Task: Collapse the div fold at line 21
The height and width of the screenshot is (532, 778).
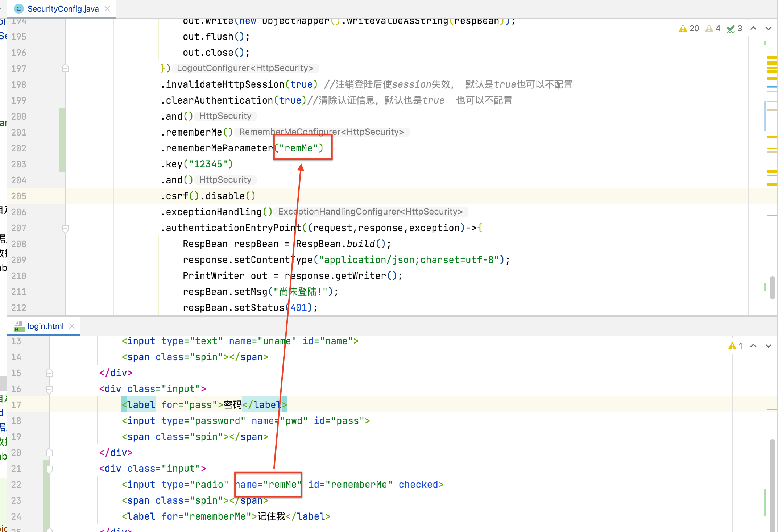Action: (x=49, y=469)
